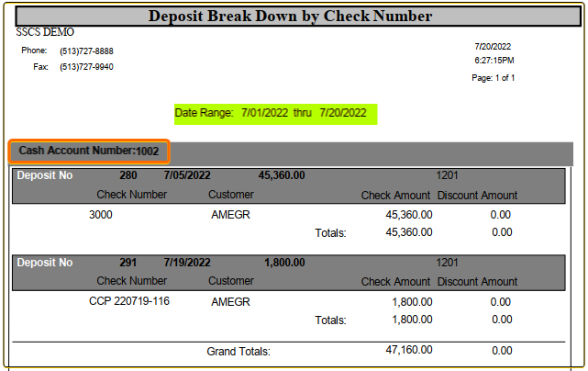Image resolution: width=588 pixels, height=371 pixels.
Task: Click the Cash Account Number 1002 header
Action: [89, 151]
